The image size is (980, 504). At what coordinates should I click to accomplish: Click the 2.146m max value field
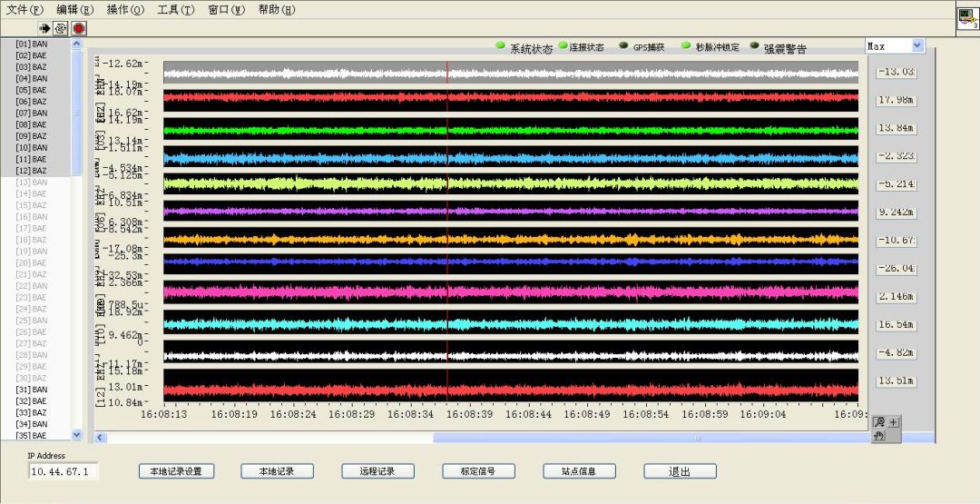(897, 296)
